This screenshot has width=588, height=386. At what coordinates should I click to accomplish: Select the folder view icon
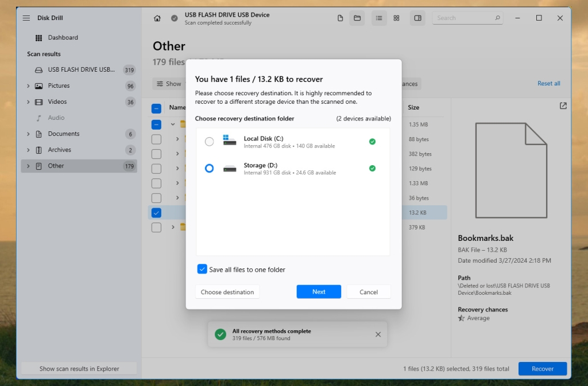357,18
